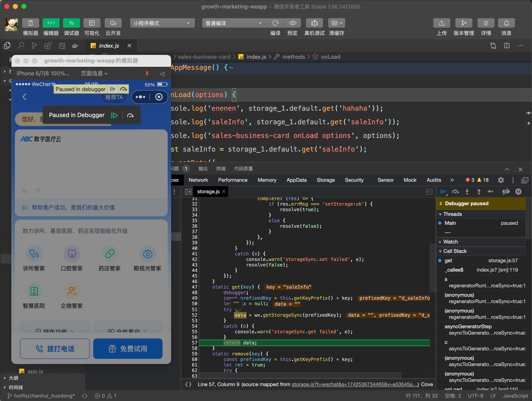Screen dimensions: 532x401
Task: Open the upload toolbar button
Action: 442,23
